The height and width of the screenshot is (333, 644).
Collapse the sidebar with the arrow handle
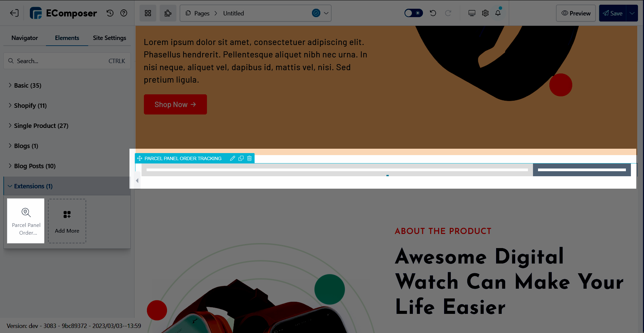[x=137, y=181]
